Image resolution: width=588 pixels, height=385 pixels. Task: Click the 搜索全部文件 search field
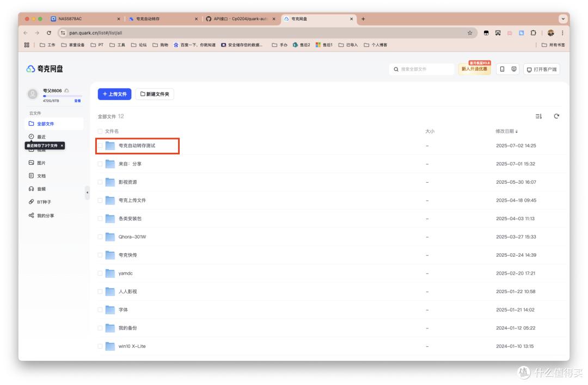click(x=425, y=69)
